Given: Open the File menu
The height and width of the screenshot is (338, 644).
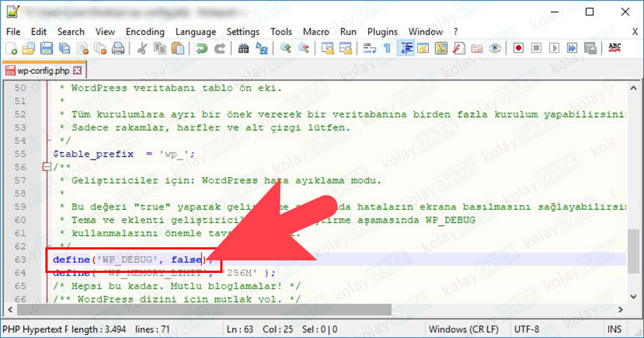Looking at the screenshot, I should (13, 31).
